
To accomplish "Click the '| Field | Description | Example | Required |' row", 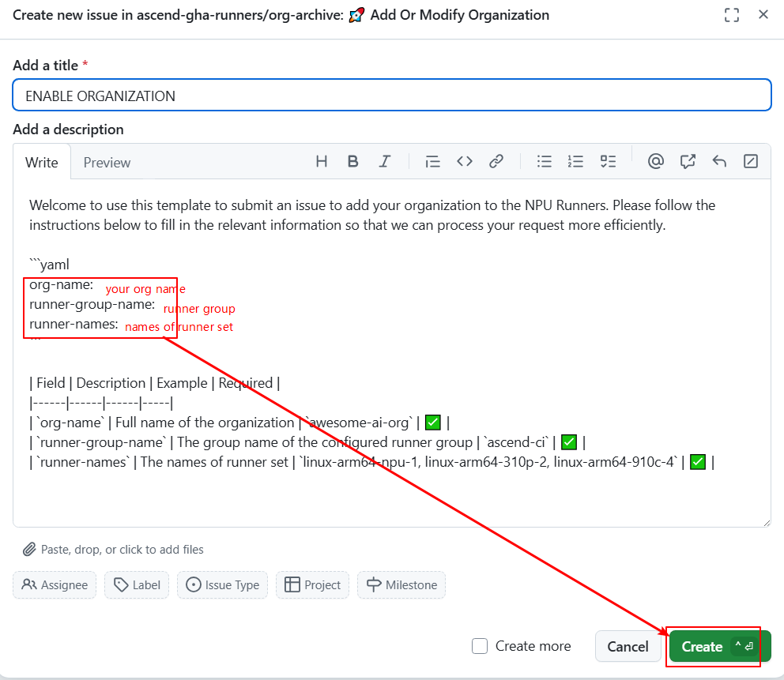I will point(154,383).
